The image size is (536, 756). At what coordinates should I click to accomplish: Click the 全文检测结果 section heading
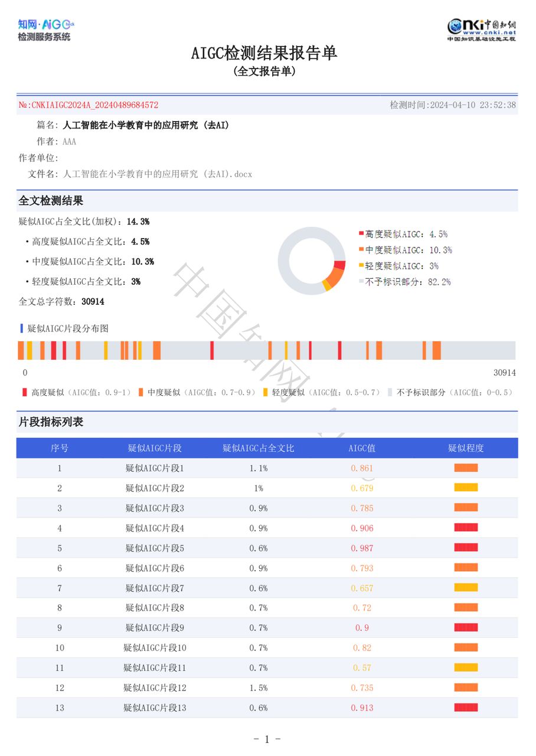[51, 201]
